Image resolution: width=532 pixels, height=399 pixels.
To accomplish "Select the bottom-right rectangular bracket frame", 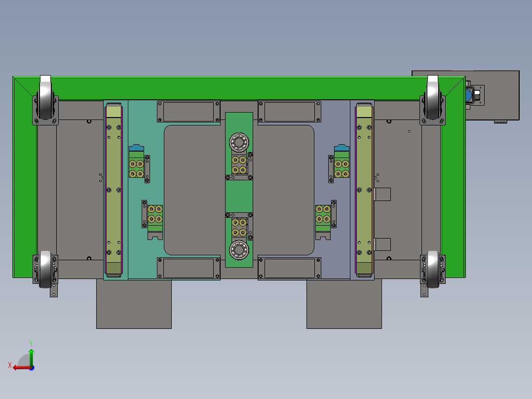I will click(289, 268).
